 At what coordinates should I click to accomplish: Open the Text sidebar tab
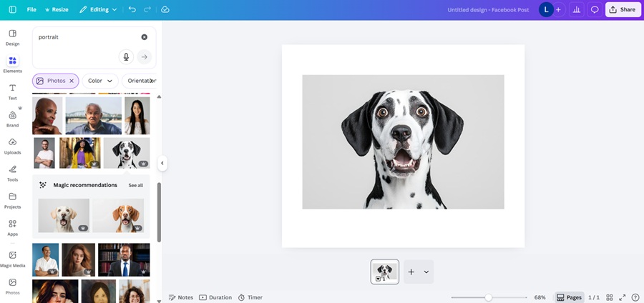click(12, 92)
